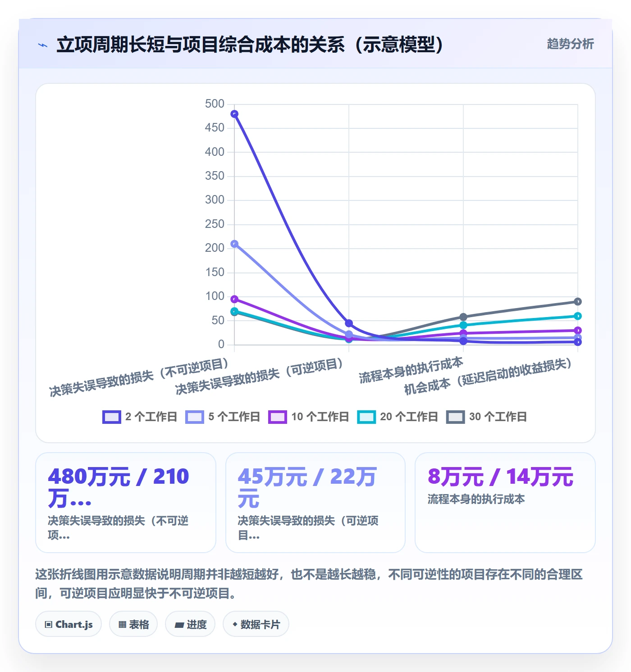
Task: Open the 8万元 / 14万元 data card
Action: tap(505, 503)
